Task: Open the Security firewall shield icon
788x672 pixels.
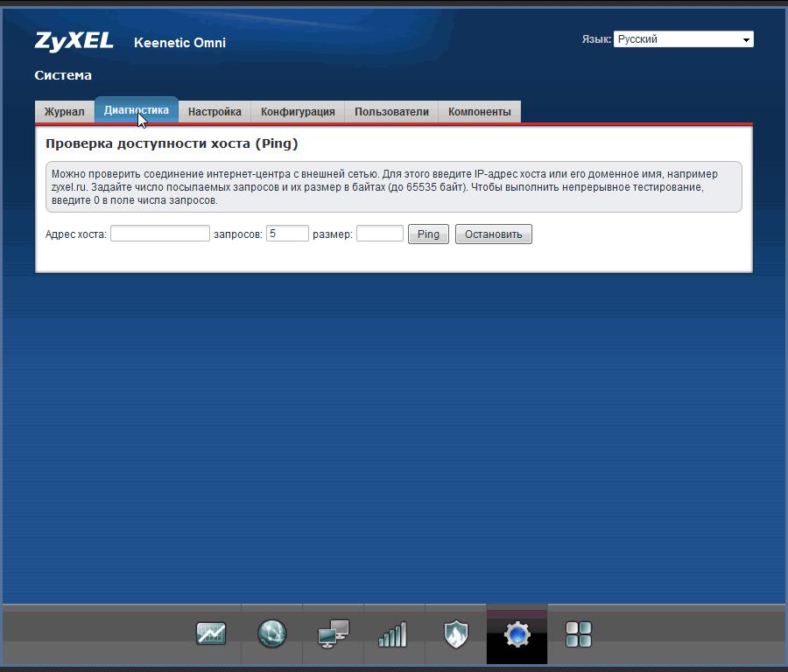Action: (455, 633)
